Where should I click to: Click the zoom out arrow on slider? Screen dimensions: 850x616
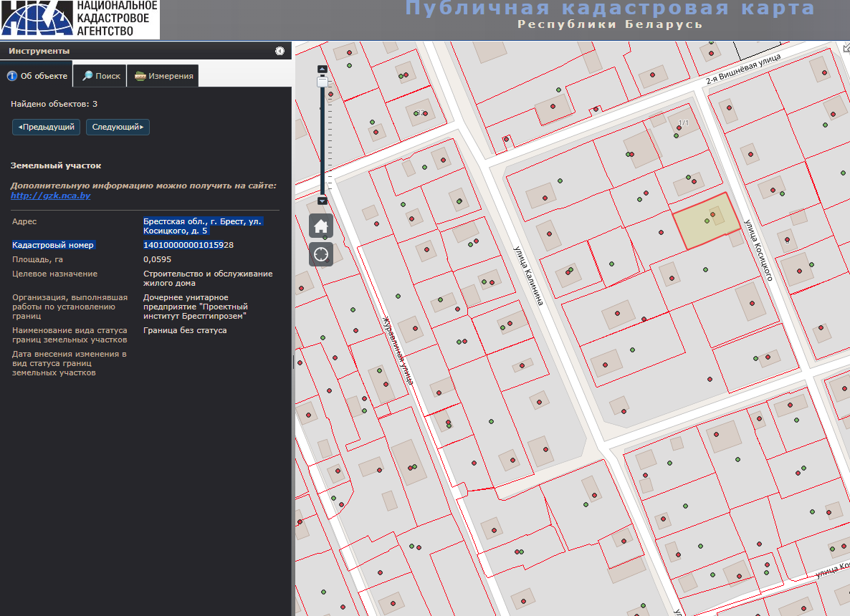coord(322,201)
